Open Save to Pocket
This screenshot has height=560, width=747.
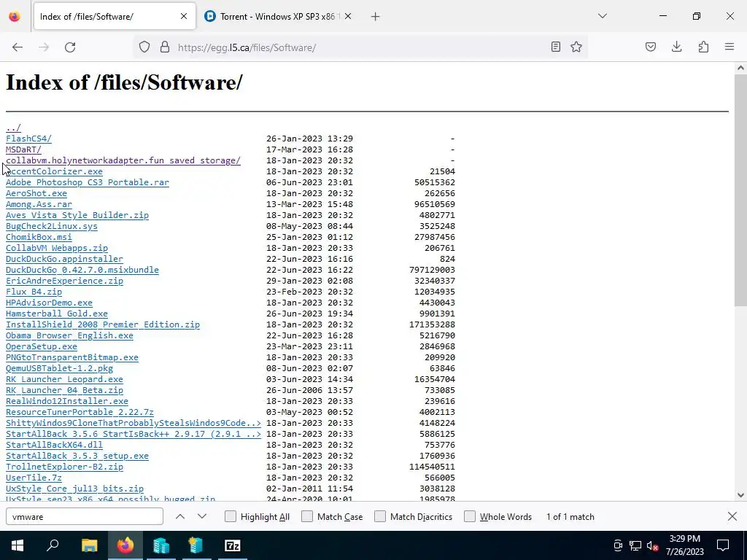pos(651,47)
